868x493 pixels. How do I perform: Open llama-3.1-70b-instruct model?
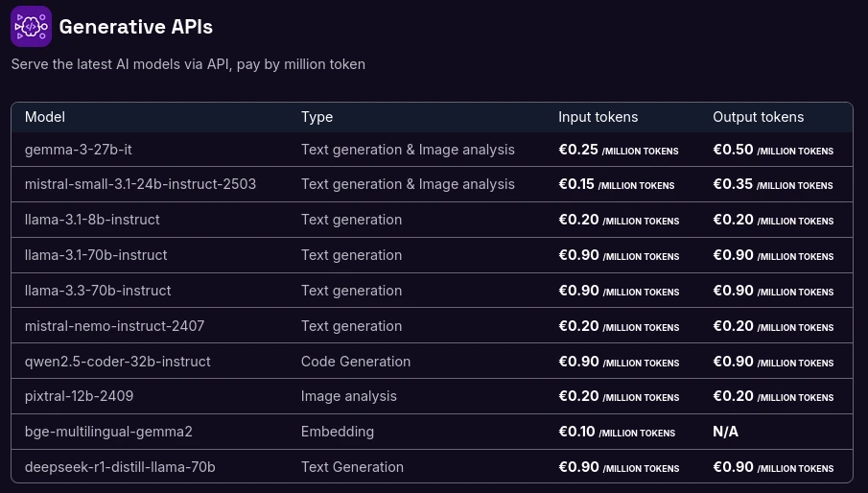[x=96, y=255]
